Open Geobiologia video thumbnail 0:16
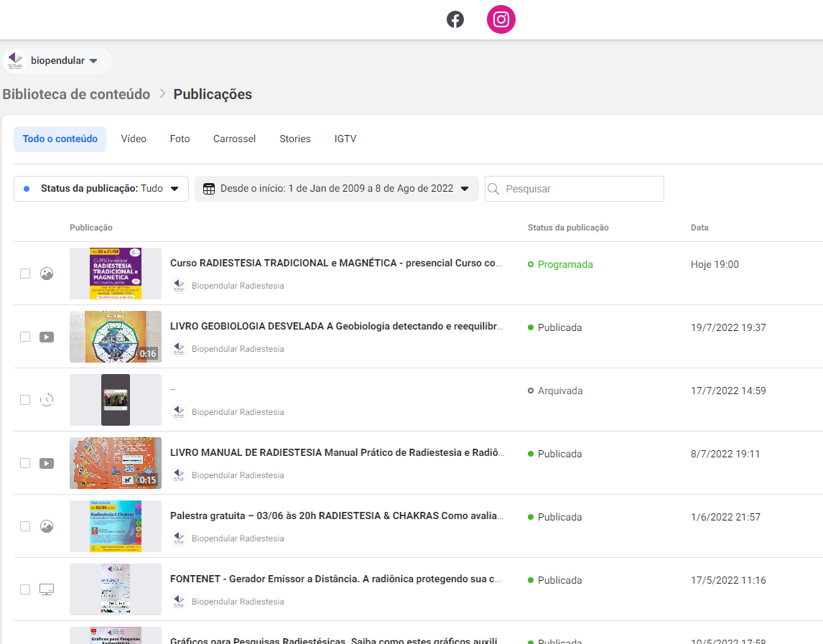 (x=116, y=337)
